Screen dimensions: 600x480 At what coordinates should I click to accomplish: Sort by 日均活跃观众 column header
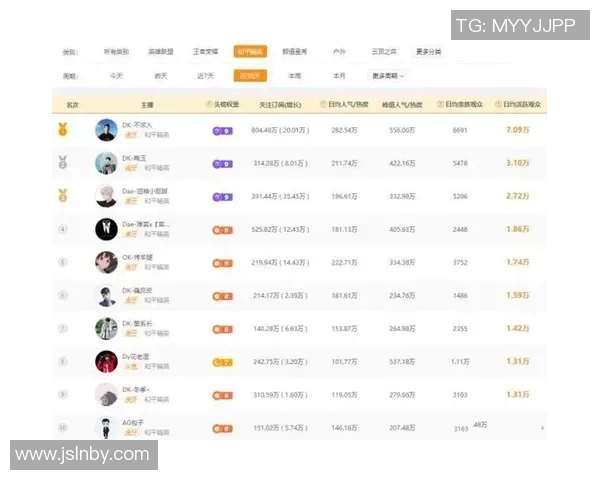pos(522,104)
